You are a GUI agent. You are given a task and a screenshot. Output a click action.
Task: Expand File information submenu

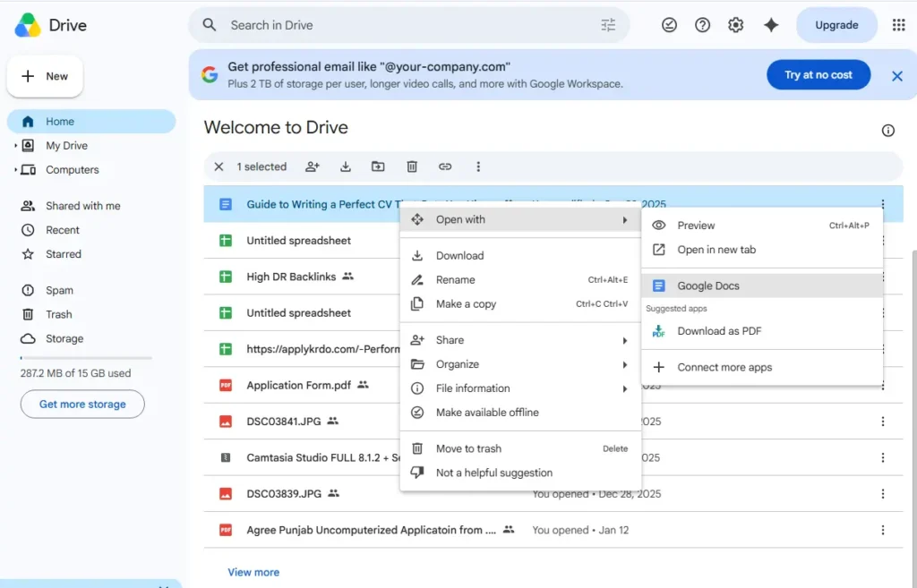click(x=520, y=388)
